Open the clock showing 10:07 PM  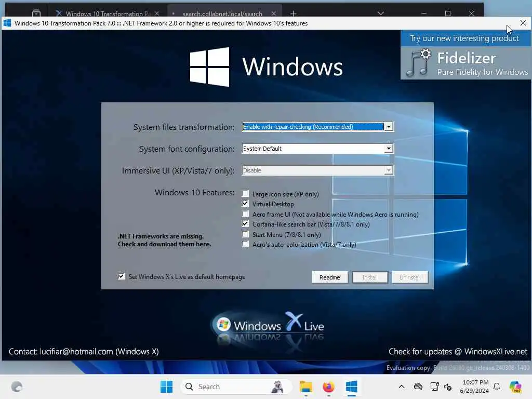pos(474,387)
